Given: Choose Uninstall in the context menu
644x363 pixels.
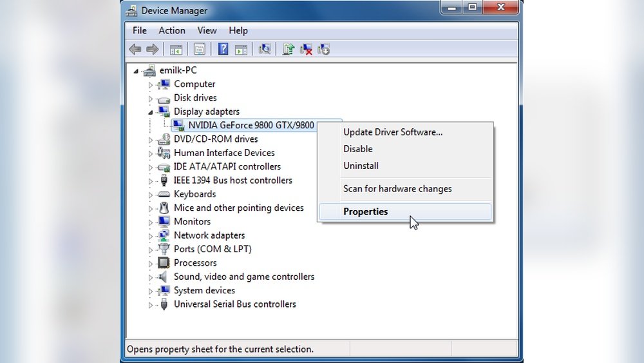Looking at the screenshot, I should pos(361,166).
